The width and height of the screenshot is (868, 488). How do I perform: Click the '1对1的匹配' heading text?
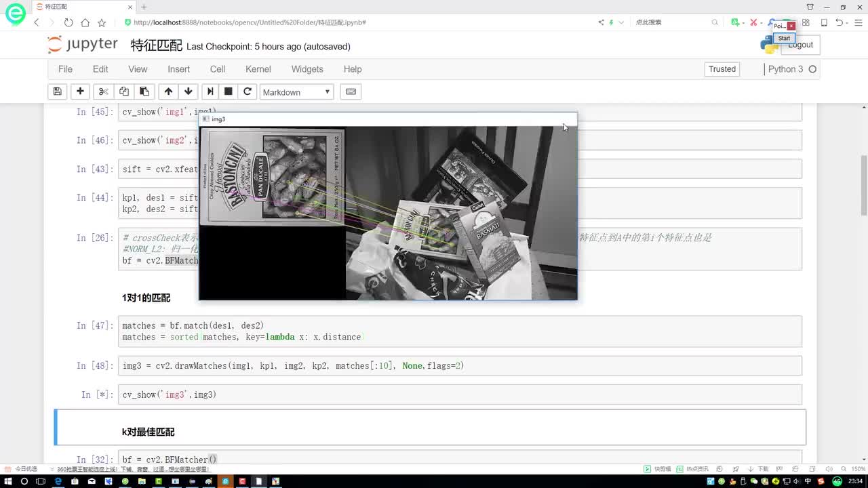tap(146, 298)
